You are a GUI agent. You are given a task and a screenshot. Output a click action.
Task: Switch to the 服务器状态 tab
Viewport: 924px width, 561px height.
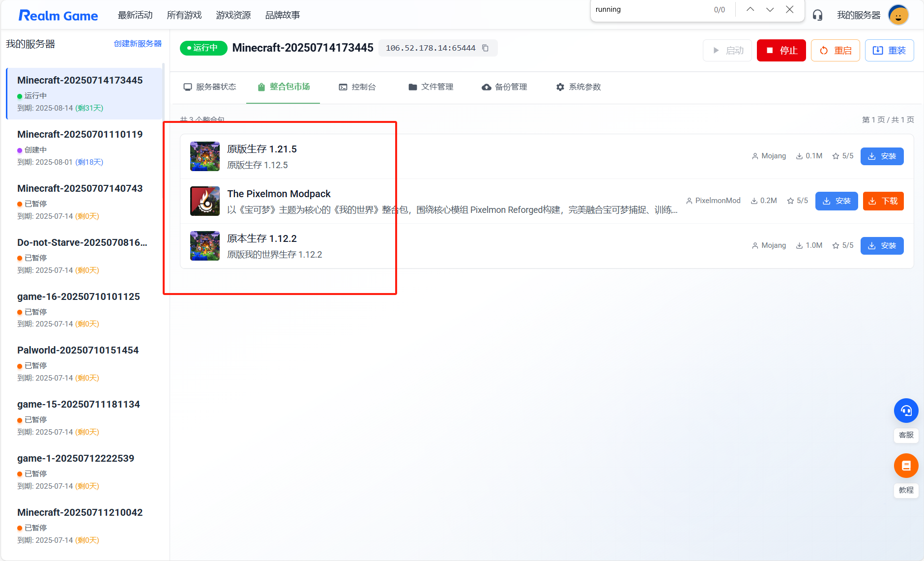click(x=210, y=87)
